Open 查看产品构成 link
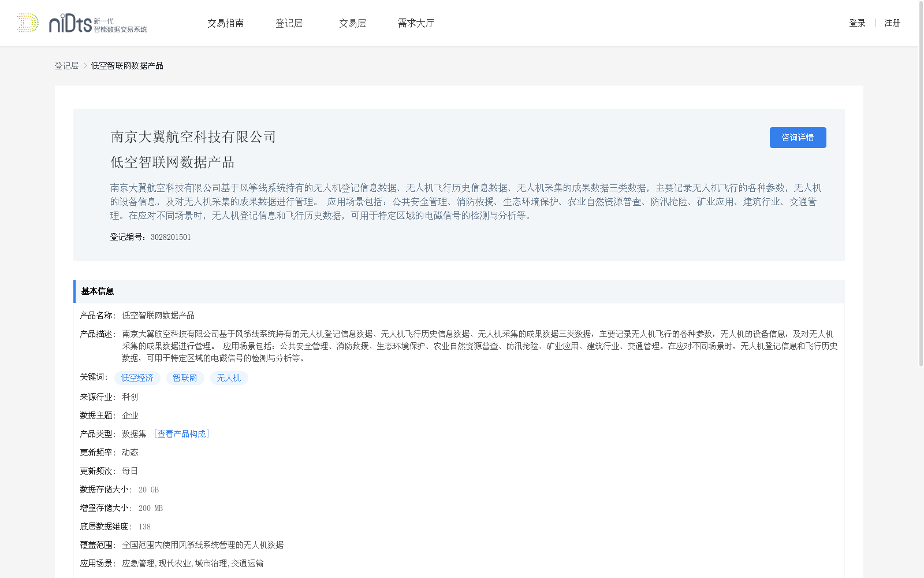The width and height of the screenshot is (924, 578). 181,434
